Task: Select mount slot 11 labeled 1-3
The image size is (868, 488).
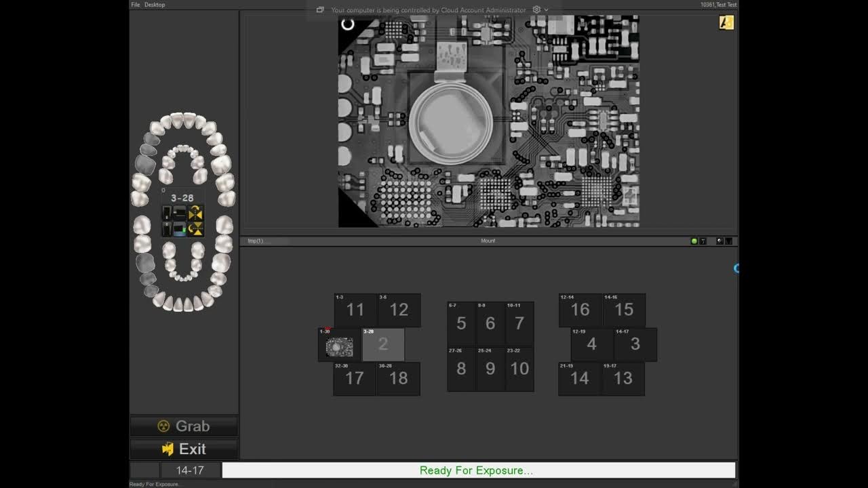Action: tap(355, 310)
